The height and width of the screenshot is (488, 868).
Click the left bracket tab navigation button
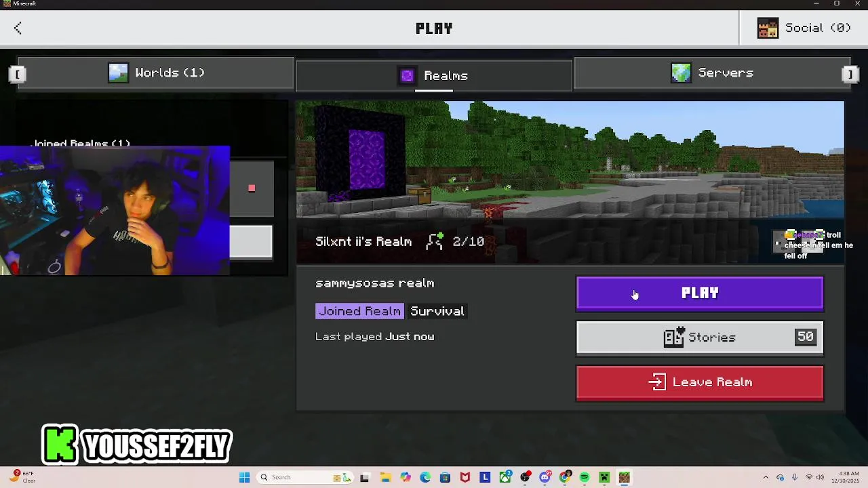[x=18, y=74]
